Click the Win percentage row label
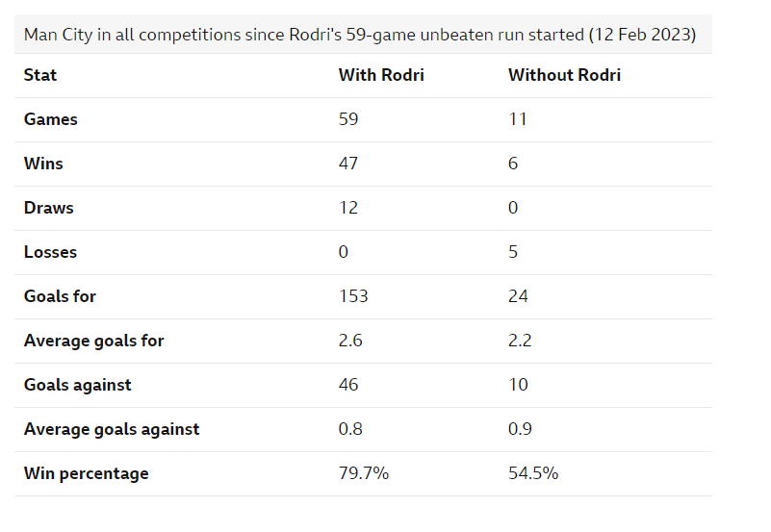This screenshot has height=532, width=771. tap(86, 473)
